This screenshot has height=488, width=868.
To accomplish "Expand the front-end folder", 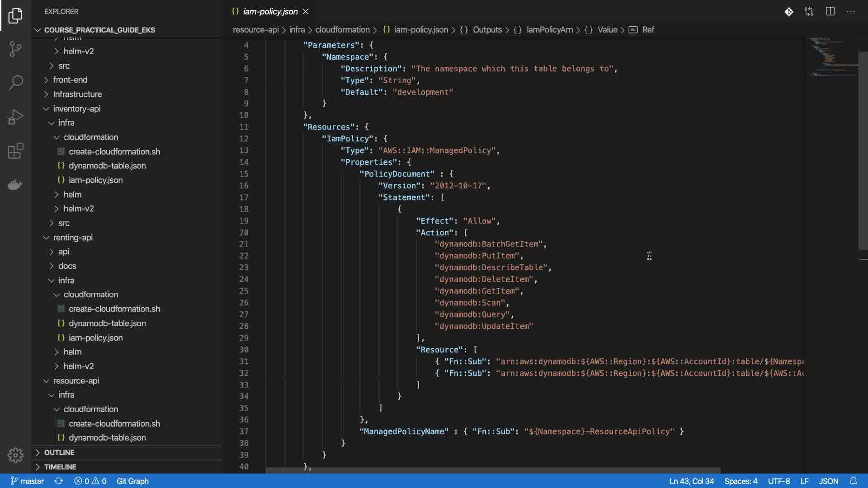I will pyautogui.click(x=70, y=80).
